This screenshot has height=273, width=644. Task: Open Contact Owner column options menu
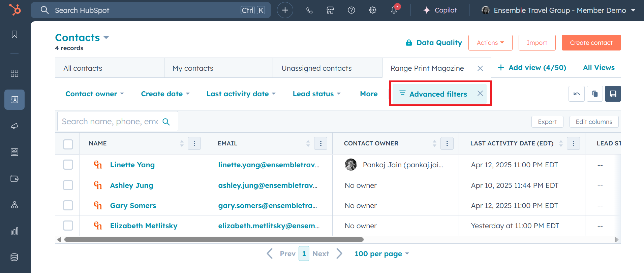tap(447, 143)
